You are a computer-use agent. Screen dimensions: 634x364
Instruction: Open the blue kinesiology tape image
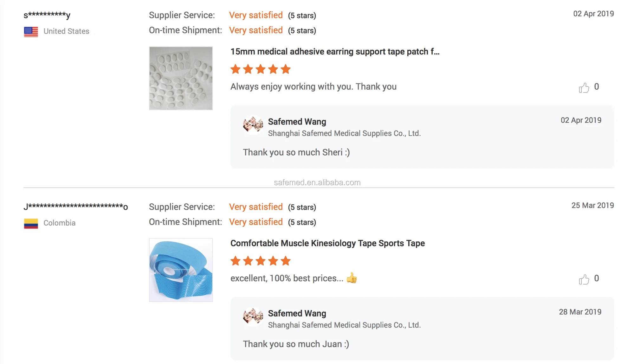coord(181,270)
